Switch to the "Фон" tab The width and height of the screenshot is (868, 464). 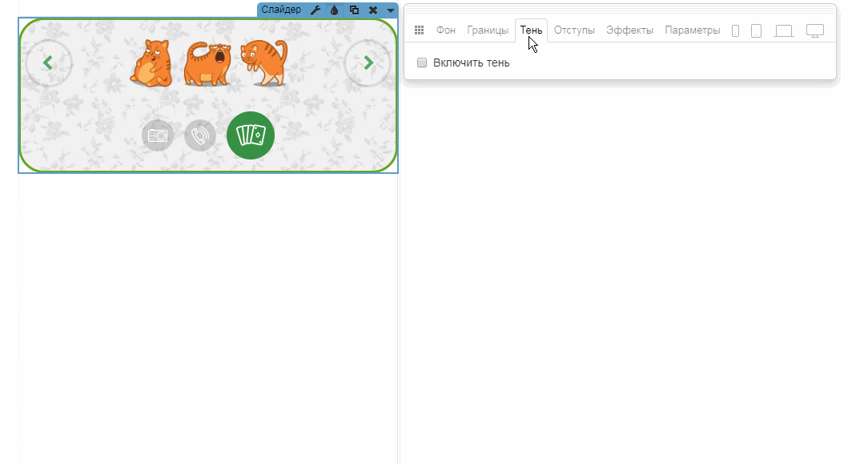click(446, 30)
